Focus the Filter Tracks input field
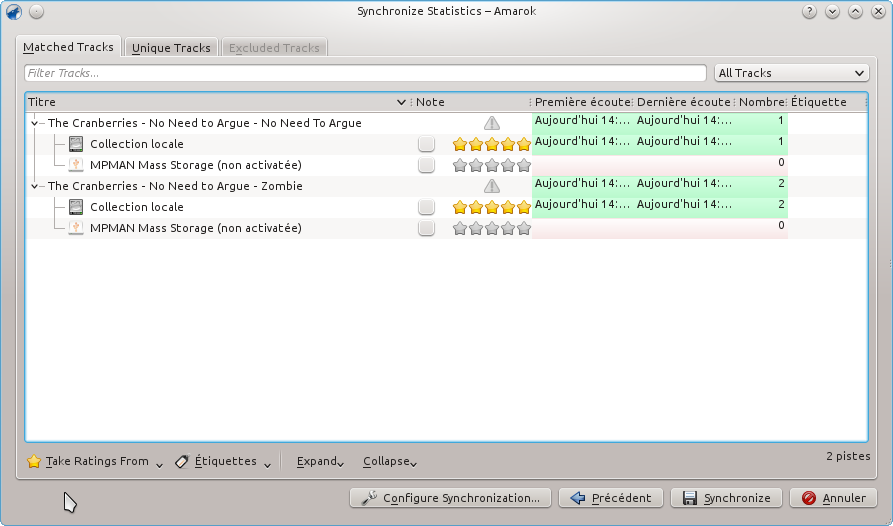893x526 pixels. pyautogui.click(x=365, y=73)
